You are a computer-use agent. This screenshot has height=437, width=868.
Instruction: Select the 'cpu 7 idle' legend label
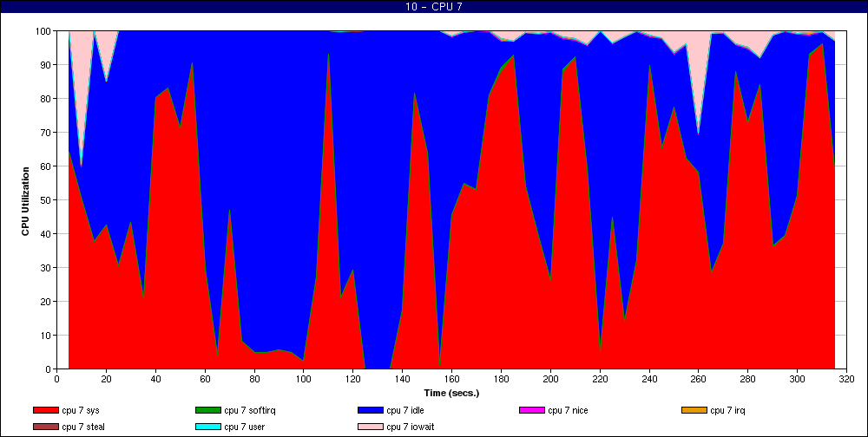point(405,410)
